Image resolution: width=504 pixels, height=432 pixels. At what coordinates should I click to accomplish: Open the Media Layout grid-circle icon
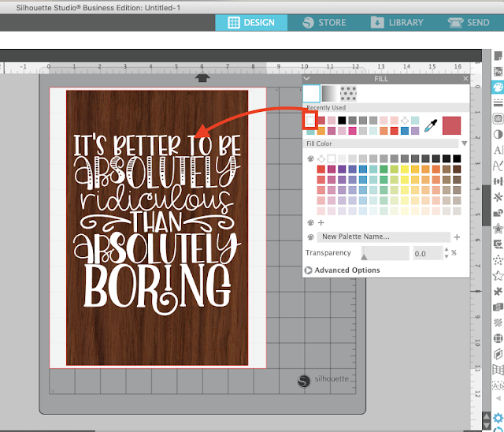[498, 338]
